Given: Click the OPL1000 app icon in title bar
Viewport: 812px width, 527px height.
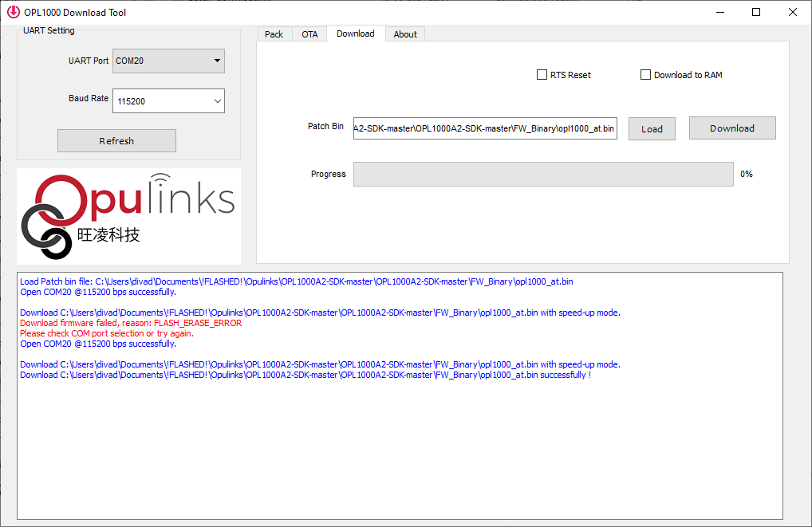Looking at the screenshot, I should click(14, 12).
